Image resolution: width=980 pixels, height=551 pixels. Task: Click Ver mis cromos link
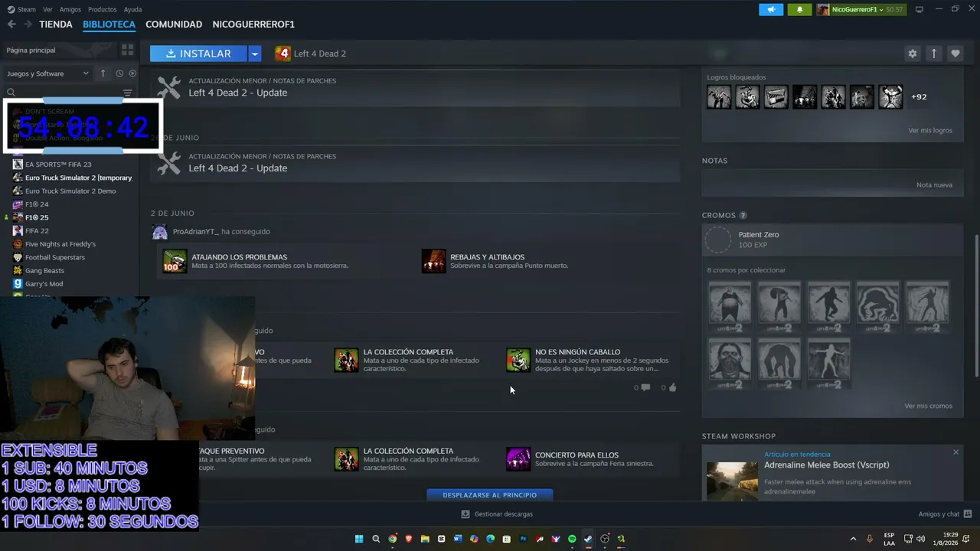928,406
